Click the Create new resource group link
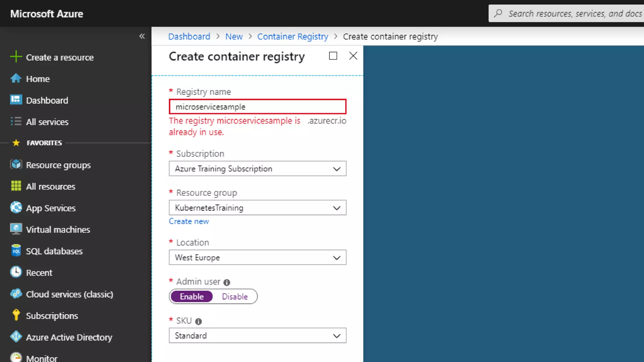Viewport: 644px width, 362px height. tap(189, 221)
